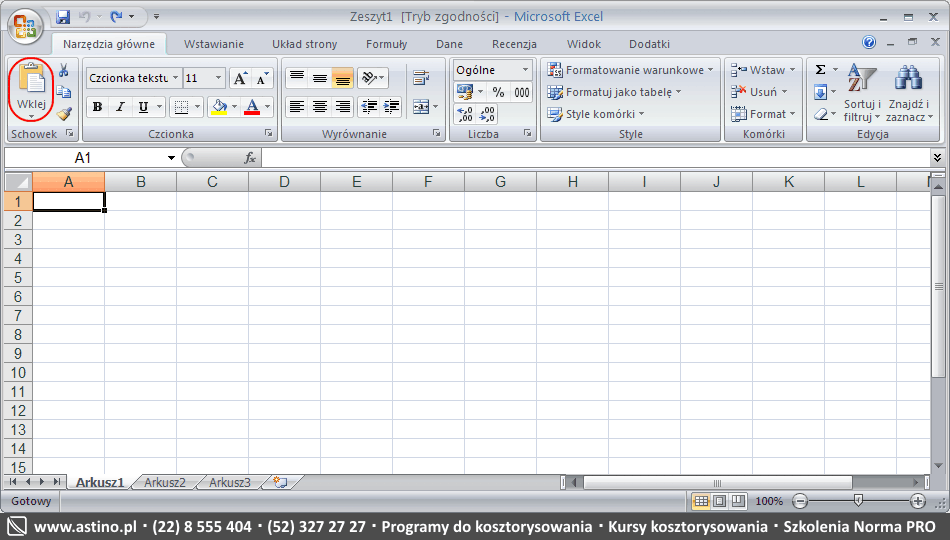Select column C header
Image resolution: width=950 pixels, height=540 pixels.
click(212, 182)
